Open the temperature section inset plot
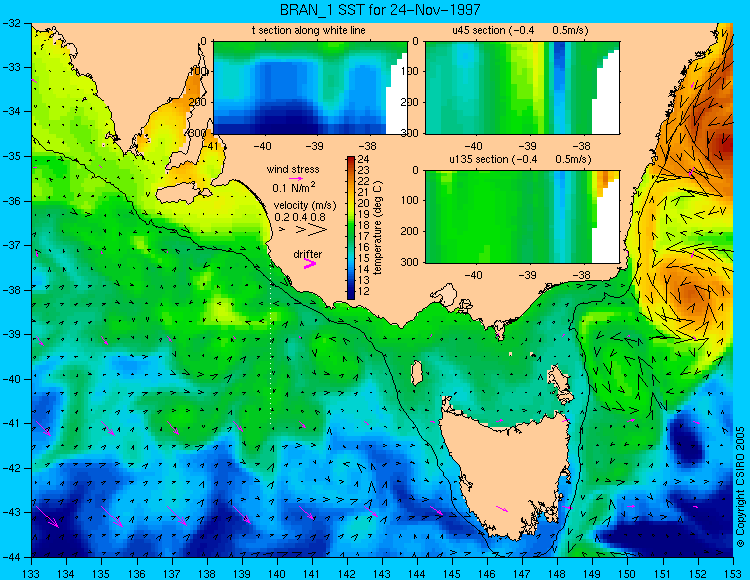The height and width of the screenshot is (580, 750). pos(310,88)
